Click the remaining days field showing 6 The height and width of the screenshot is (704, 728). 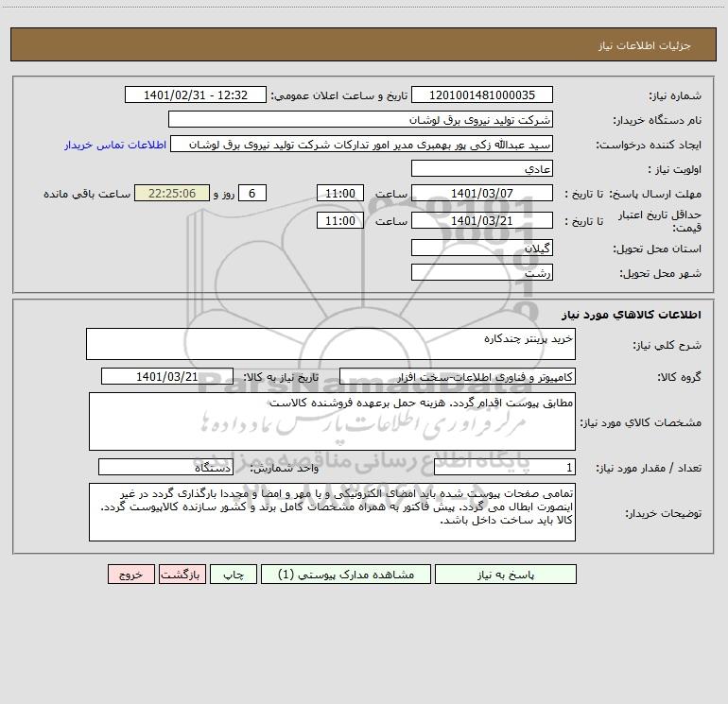(x=252, y=193)
